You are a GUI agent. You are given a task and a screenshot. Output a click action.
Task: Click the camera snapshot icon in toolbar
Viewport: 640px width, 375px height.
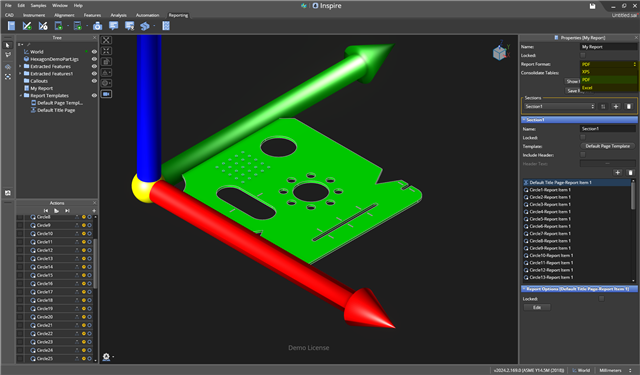(97, 26)
